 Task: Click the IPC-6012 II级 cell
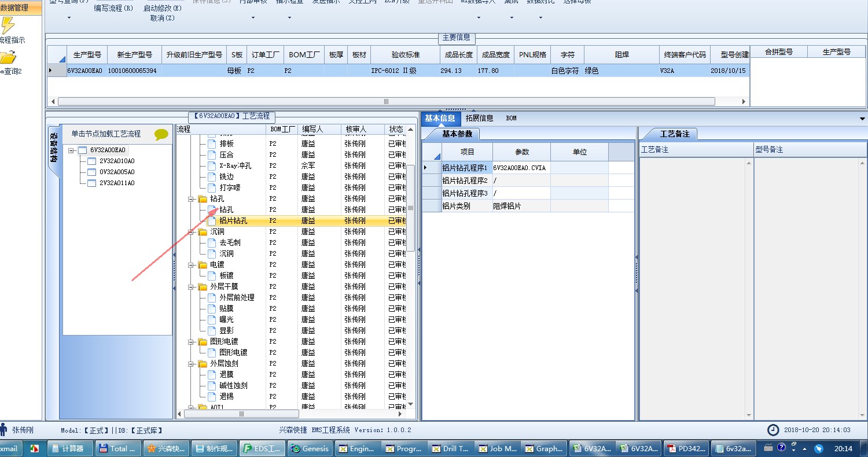pos(406,71)
